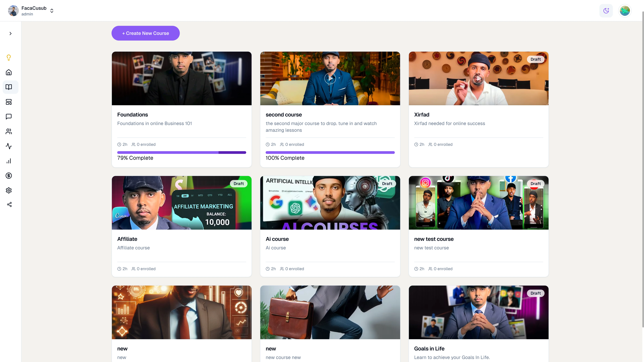Click the enrolled people icon on Affiliate
Screen dimensions: 644x362
pyautogui.click(x=133, y=269)
